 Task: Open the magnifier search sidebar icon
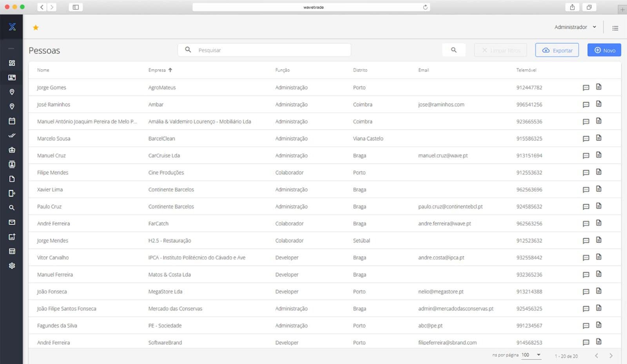(12, 208)
